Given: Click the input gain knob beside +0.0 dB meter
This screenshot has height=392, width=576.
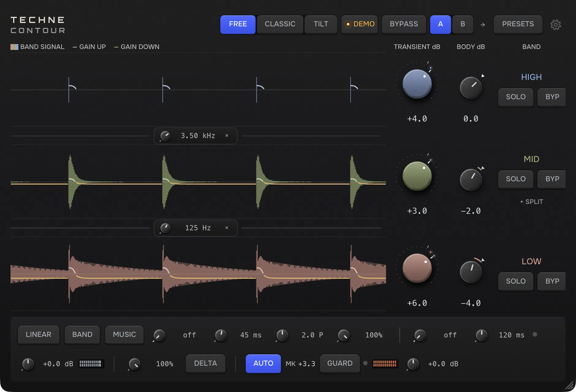Looking at the screenshot, I should 28,364.
